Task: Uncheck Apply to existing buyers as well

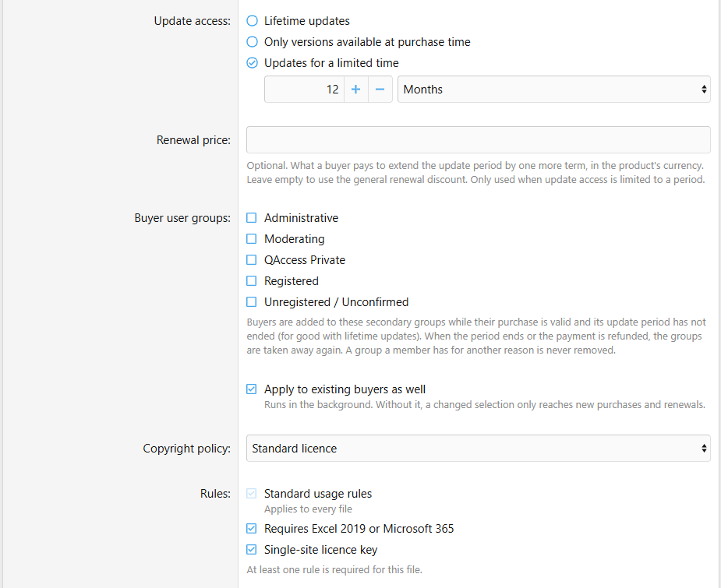Action: point(252,389)
